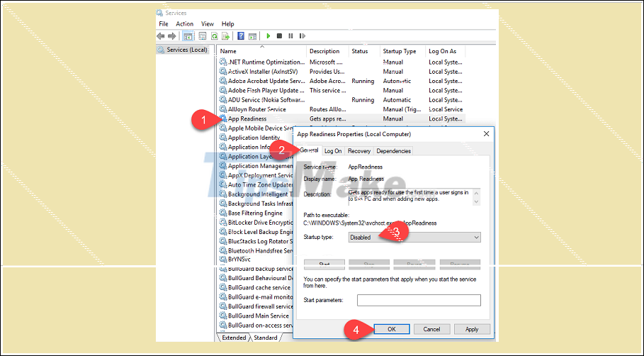Click the Export List toolbar icon
This screenshot has height=356, width=644.
tap(225, 36)
